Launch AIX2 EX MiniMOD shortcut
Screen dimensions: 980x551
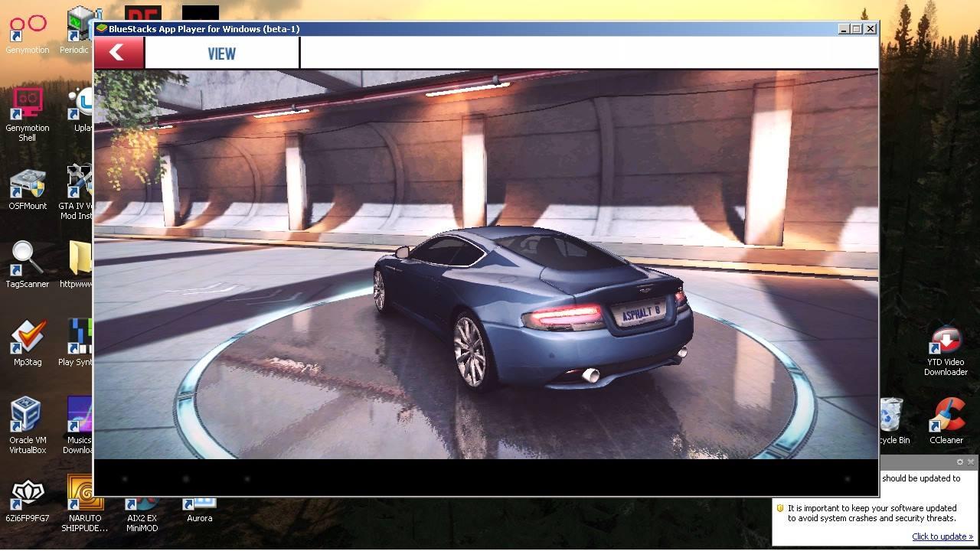142,514
